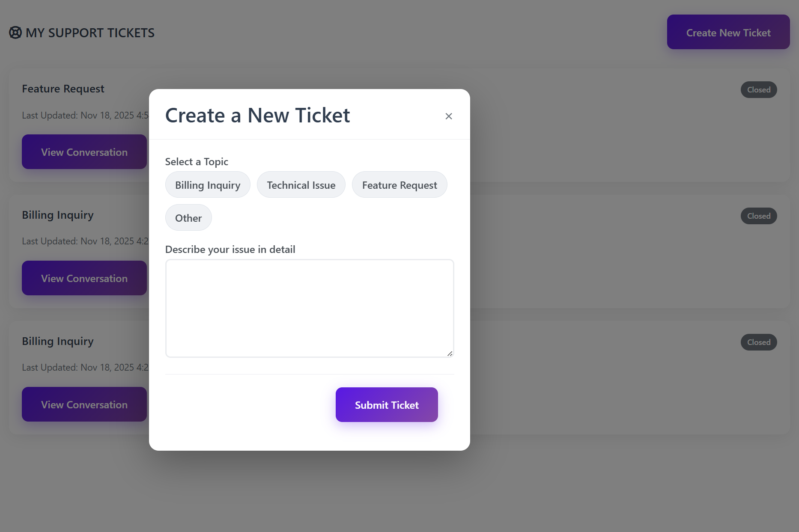Open View Conversation on the bottom ticket
Viewport: 799px width, 532px height.
click(84, 404)
